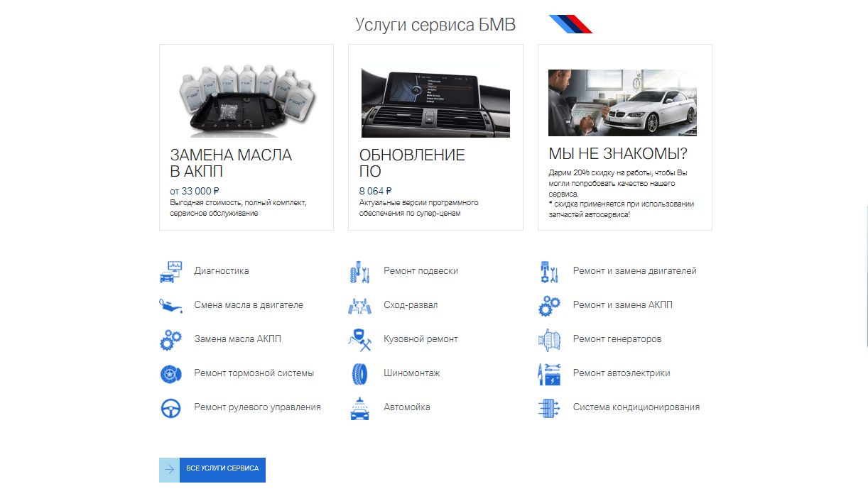Click the alternator icon beside Ремонт генераторов
The image size is (868, 501).
(x=550, y=339)
